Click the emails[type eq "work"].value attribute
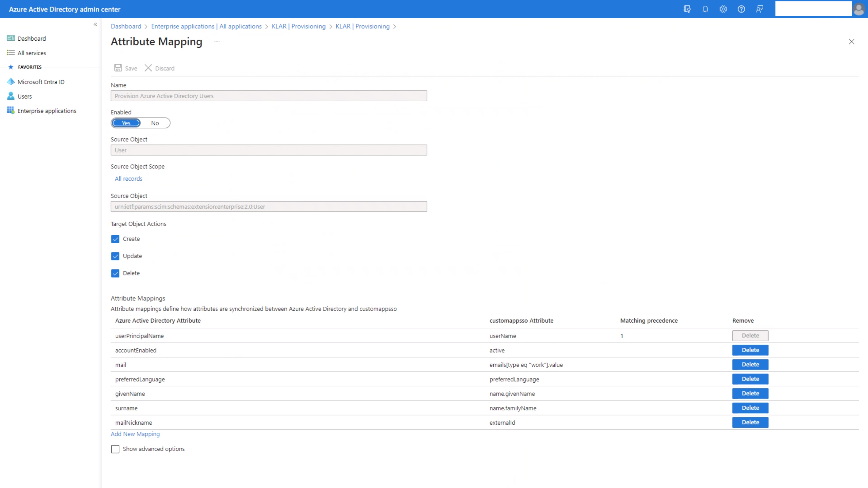The image size is (868, 488). pyautogui.click(x=526, y=365)
